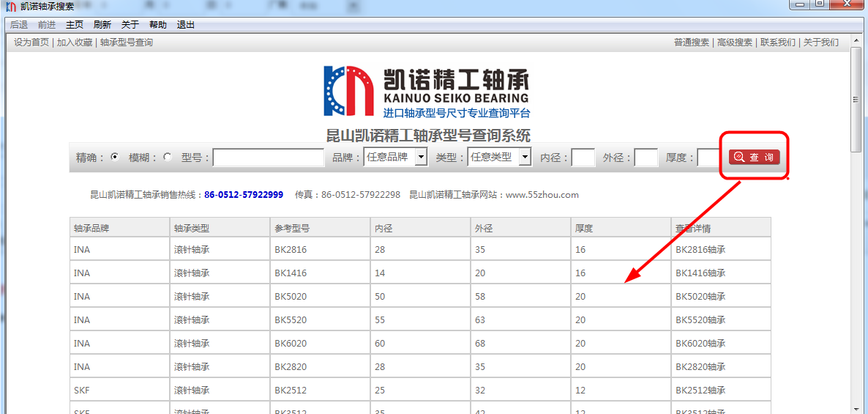Open the 联系我们 contact link
The width and height of the screenshot is (868, 414).
[777, 42]
